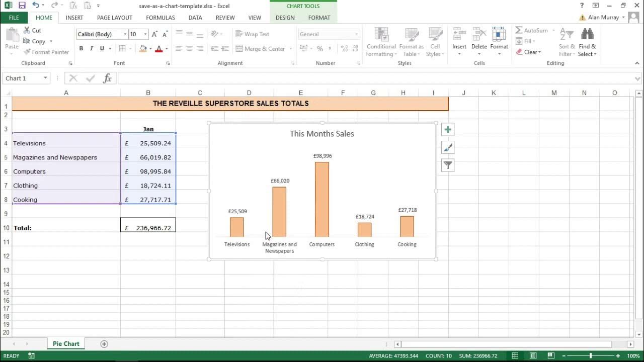
Task: Switch to the INSERT tab
Action: pyautogui.click(x=74, y=18)
